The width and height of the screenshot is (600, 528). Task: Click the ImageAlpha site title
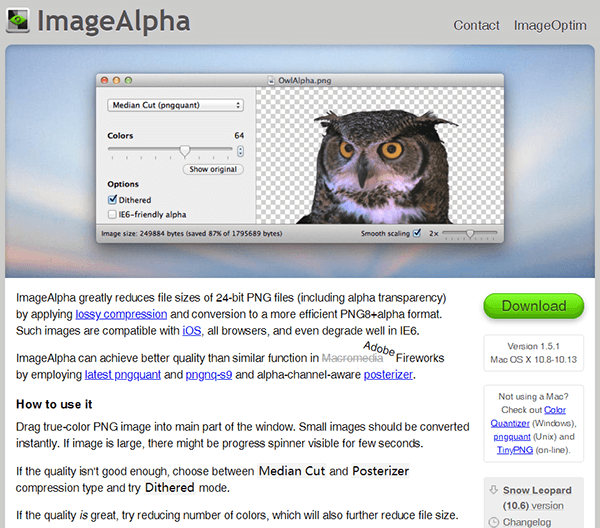(113, 21)
